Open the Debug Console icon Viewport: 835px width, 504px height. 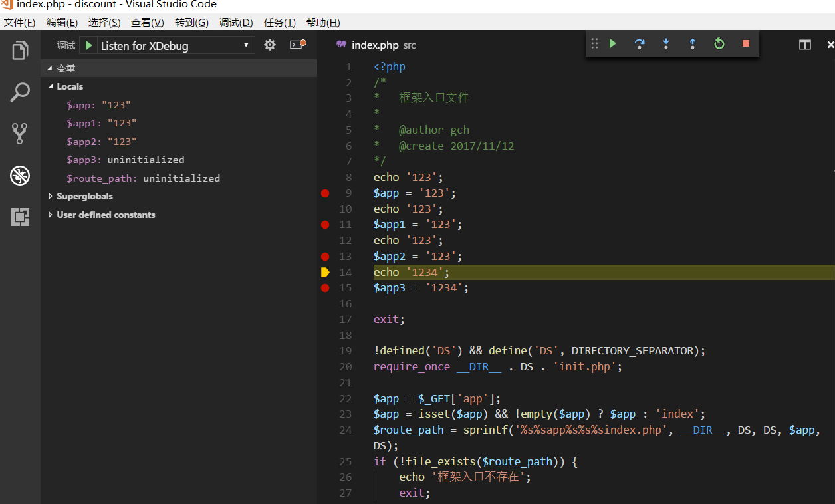297,45
